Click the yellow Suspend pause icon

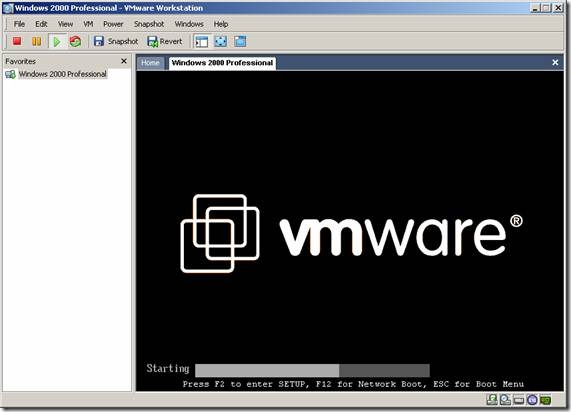click(36, 41)
